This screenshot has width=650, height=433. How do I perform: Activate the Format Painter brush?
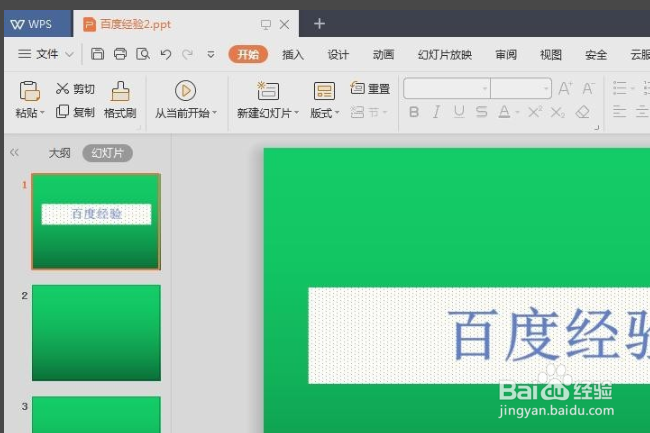[120, 91]
